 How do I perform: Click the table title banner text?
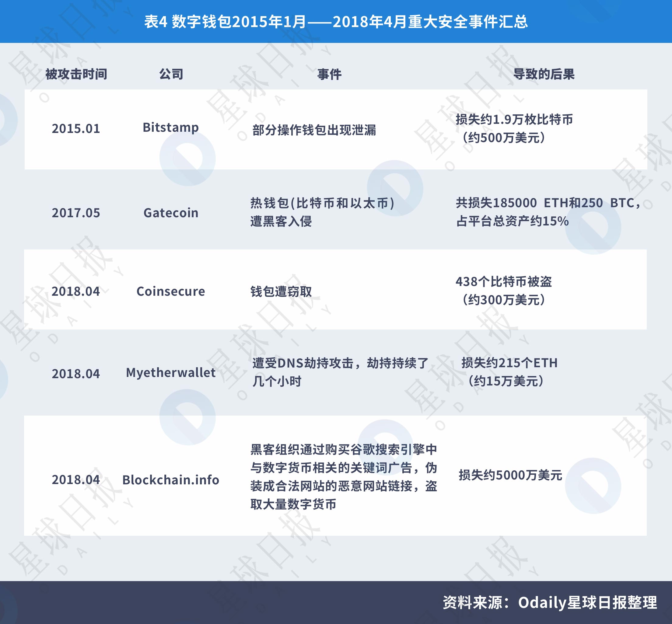click(336, 22)
